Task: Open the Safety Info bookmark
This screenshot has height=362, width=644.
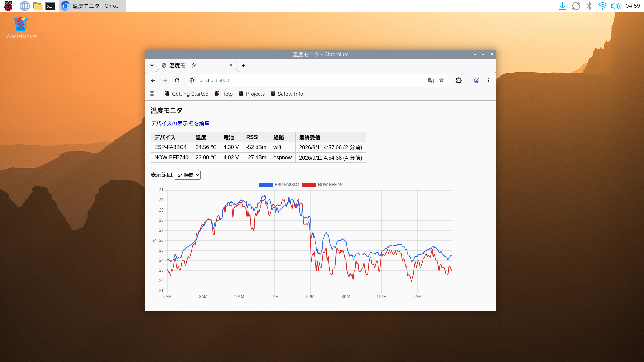Action: point(287,94)
